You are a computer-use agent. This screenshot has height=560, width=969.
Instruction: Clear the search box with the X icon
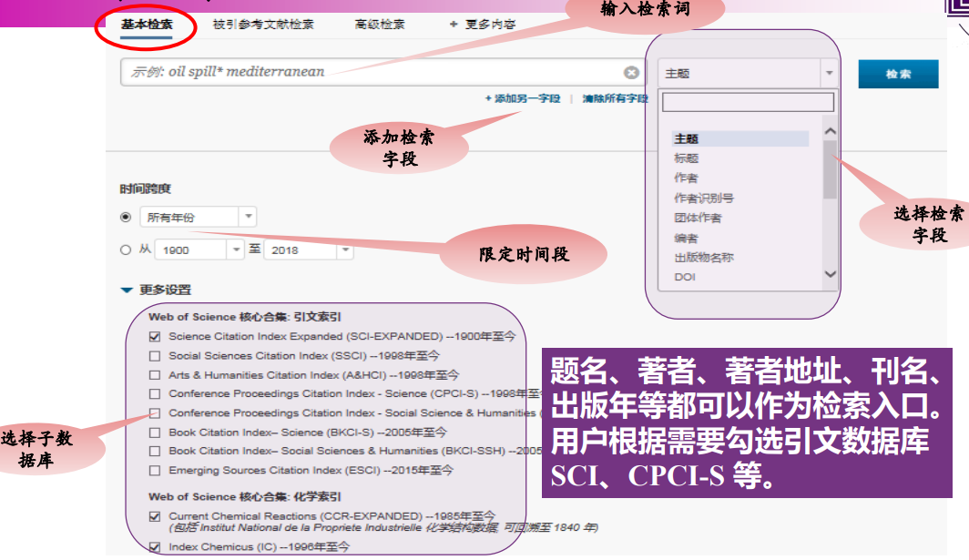point(631,73)
